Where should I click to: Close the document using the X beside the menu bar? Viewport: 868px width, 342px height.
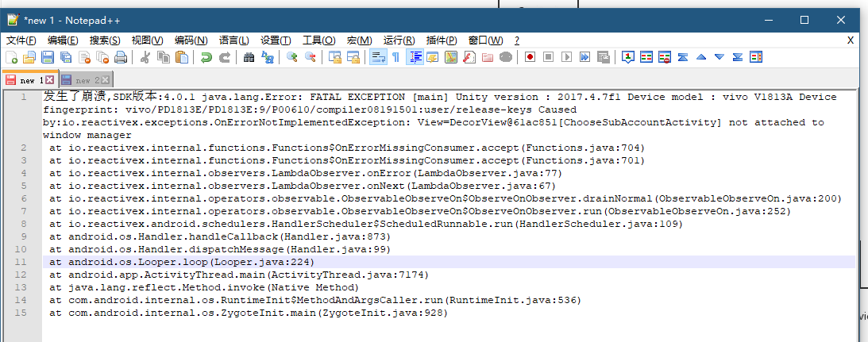pyautogui.click(x=851, y=40)
